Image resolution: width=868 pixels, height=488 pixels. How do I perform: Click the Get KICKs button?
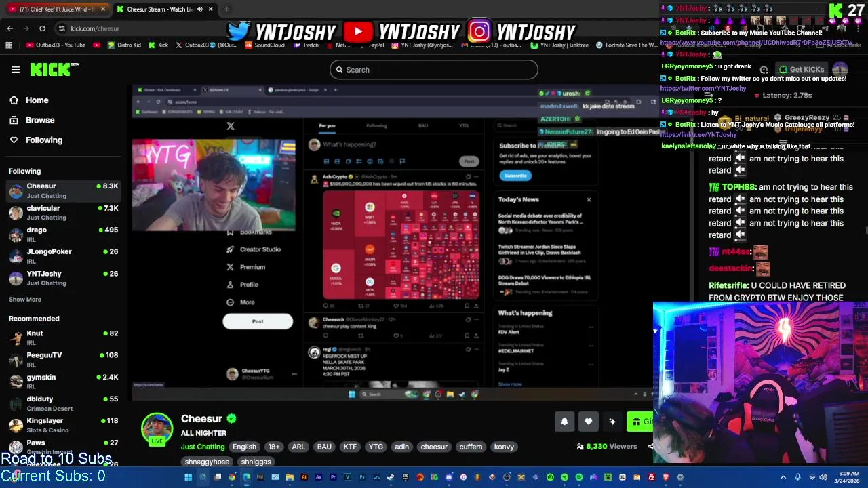pos(801,69)
